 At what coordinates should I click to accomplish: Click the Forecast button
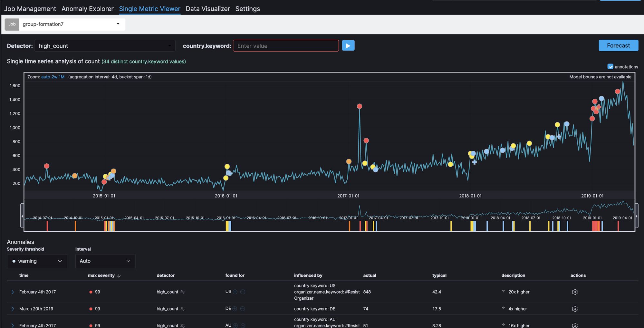[x=618, y=45]
